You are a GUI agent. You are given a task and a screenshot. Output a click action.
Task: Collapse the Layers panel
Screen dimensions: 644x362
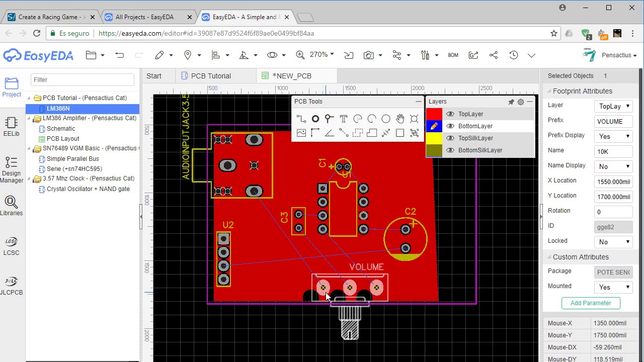tap(530, 102)
